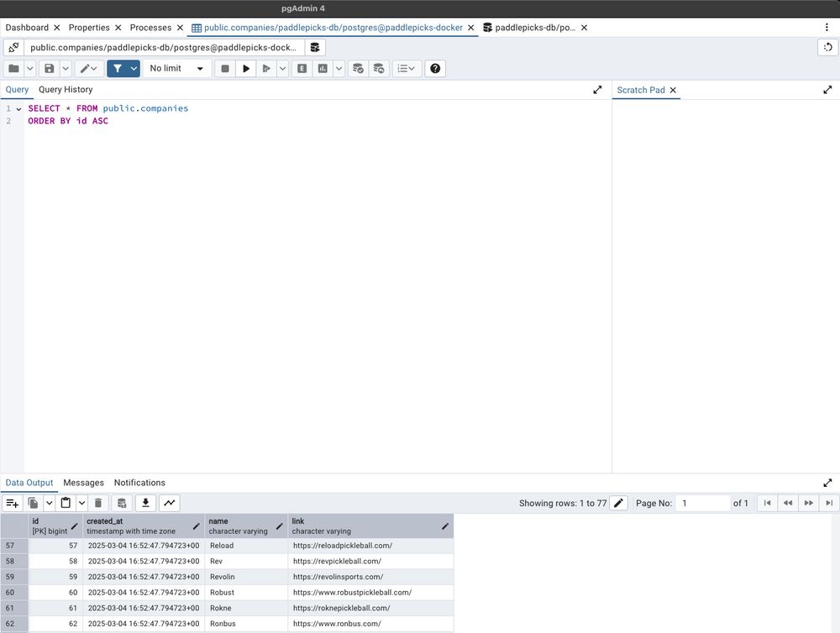Click the Save File disk icon
This screenshot has height=633, width=840.
[x=50, y=69]
